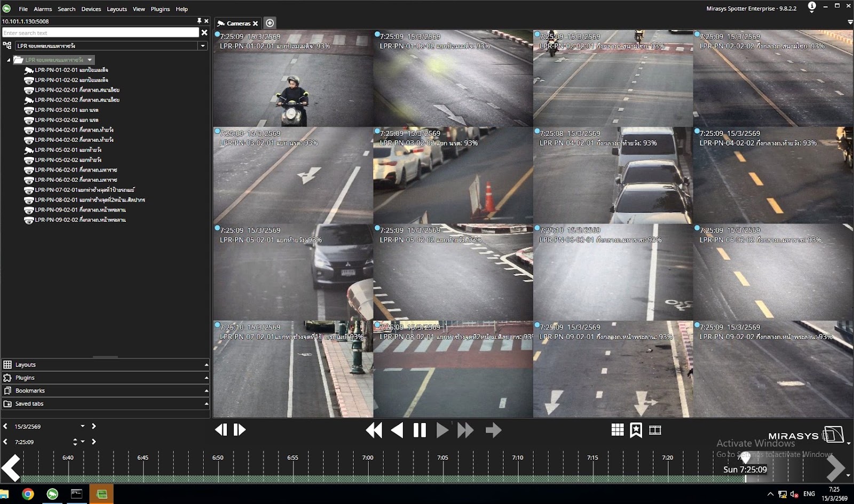Close the Cameras tab
Viewport: 854px width, 504px height.
[x=256, y=23]
